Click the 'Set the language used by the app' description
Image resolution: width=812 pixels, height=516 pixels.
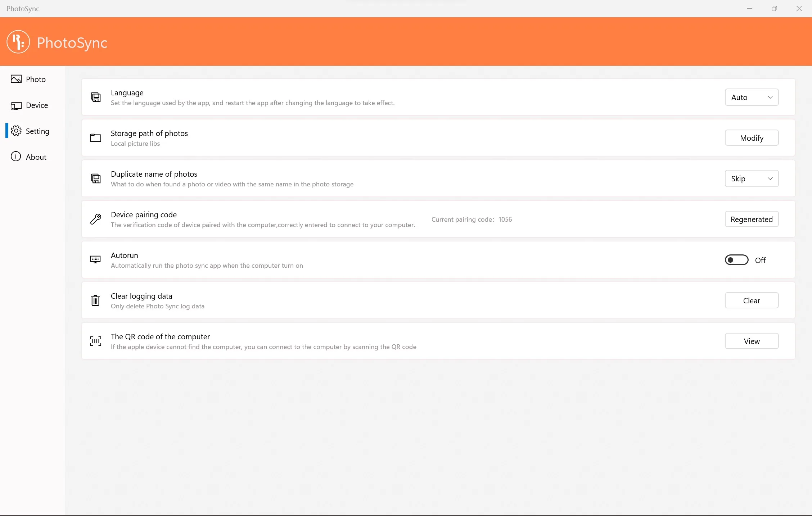coord(253,103)
